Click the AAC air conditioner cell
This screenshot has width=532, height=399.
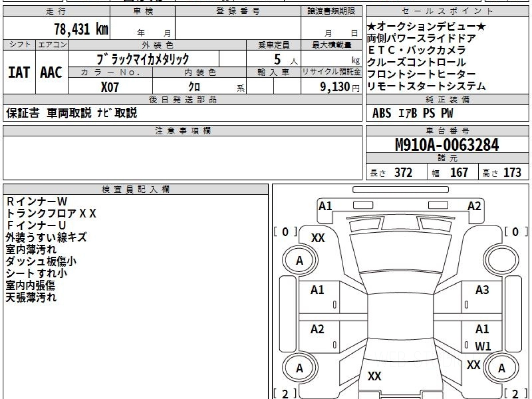point(51,72)
